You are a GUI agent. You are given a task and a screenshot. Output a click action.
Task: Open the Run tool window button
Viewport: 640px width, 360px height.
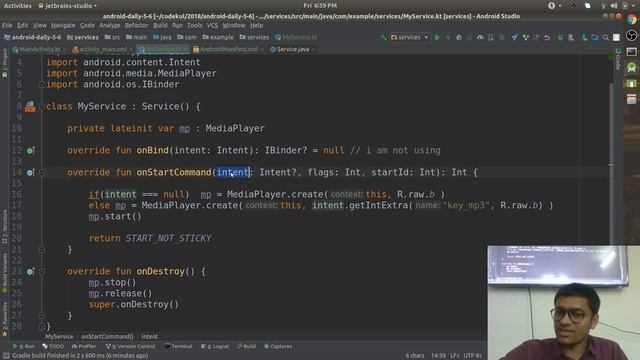click(x=24, y=346)
